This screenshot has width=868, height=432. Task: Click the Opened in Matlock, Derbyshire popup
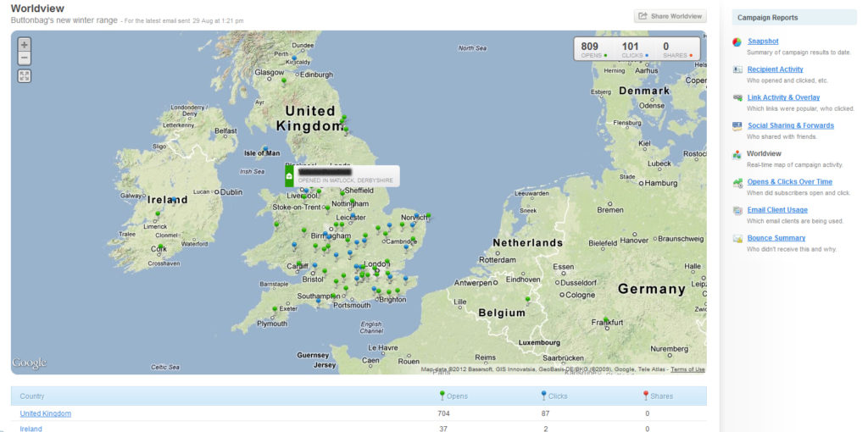pos(342,176)
